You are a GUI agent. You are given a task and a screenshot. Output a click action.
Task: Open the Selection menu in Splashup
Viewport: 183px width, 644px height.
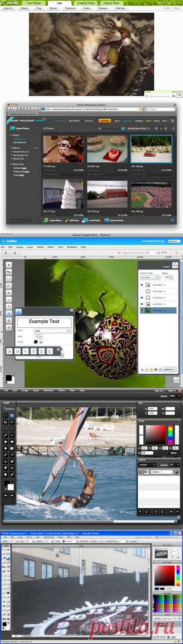49,390
